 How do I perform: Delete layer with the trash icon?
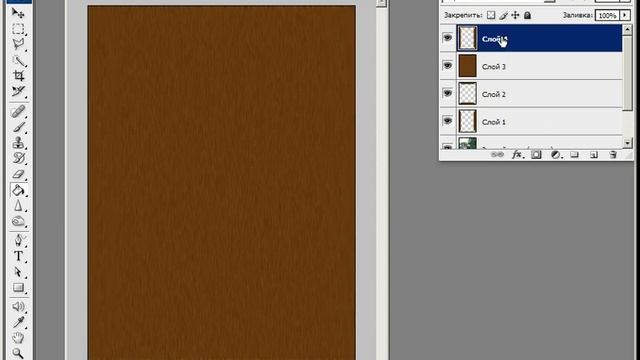coord(613,155)
